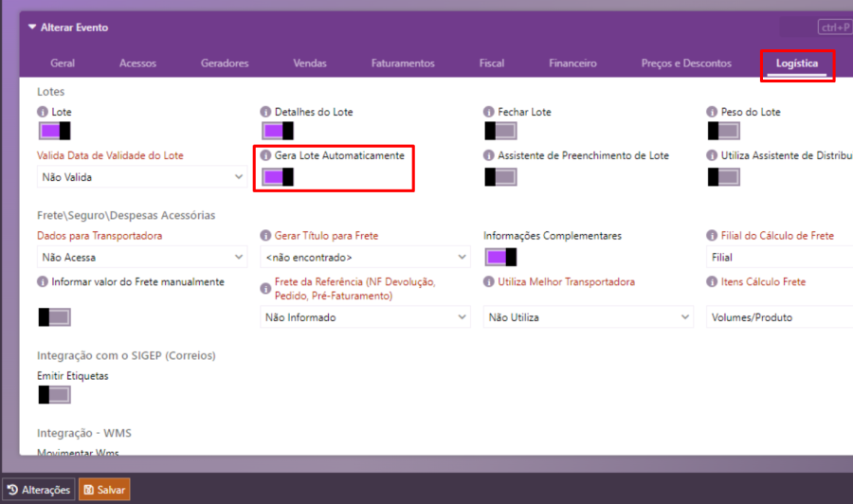Open Valida Data de Validade do Lote dropdown
The height and width of the screenshot is (504, 853).
[x=142, y=177]
